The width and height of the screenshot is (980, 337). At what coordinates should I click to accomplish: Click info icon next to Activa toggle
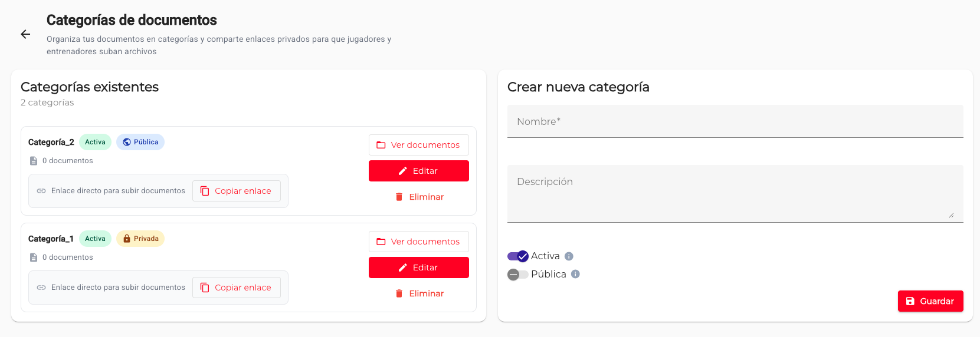pos(569,256)
